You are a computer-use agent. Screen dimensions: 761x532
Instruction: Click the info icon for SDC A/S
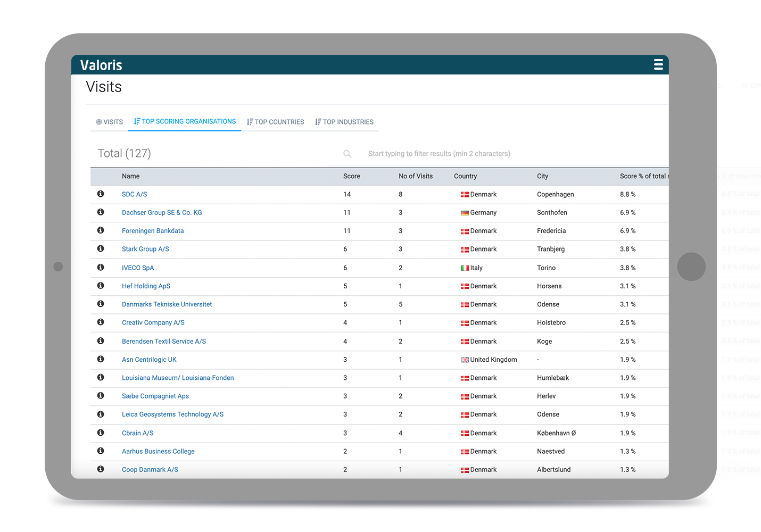pyautogui.click(x=101, y=194)
